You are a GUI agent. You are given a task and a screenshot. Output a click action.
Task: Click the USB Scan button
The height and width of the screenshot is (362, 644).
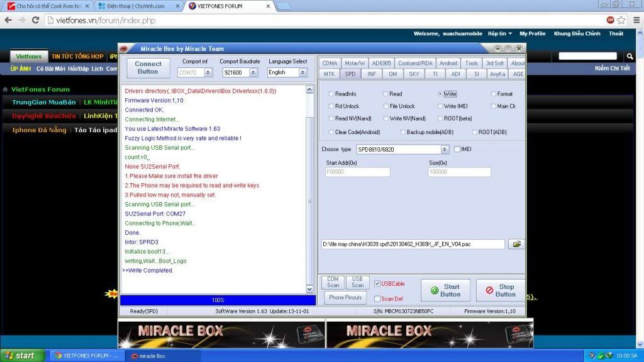pos(357,282)
